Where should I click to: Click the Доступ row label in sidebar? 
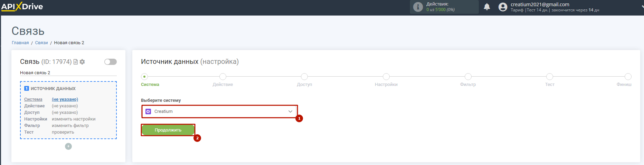[32, 113]
